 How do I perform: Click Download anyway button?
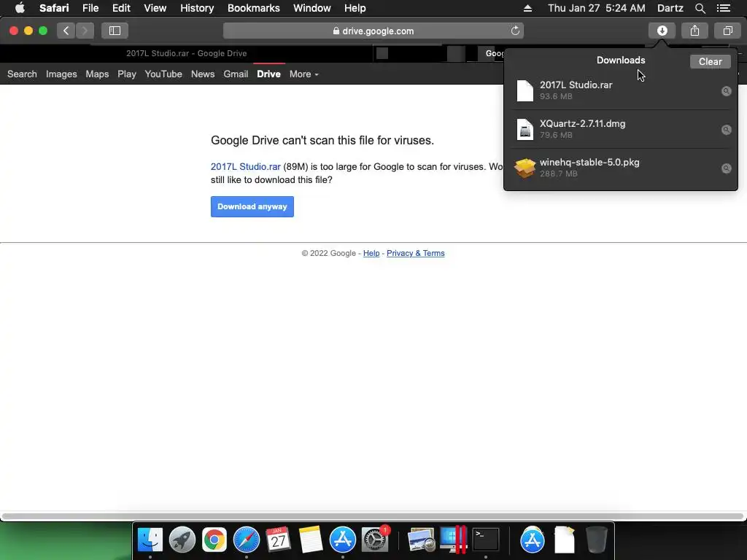252,206
